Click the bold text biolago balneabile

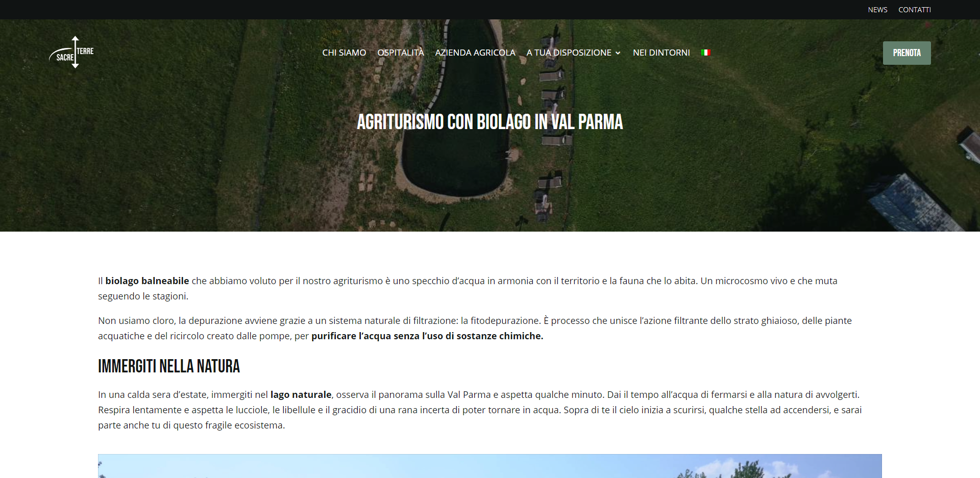(147, 281)
